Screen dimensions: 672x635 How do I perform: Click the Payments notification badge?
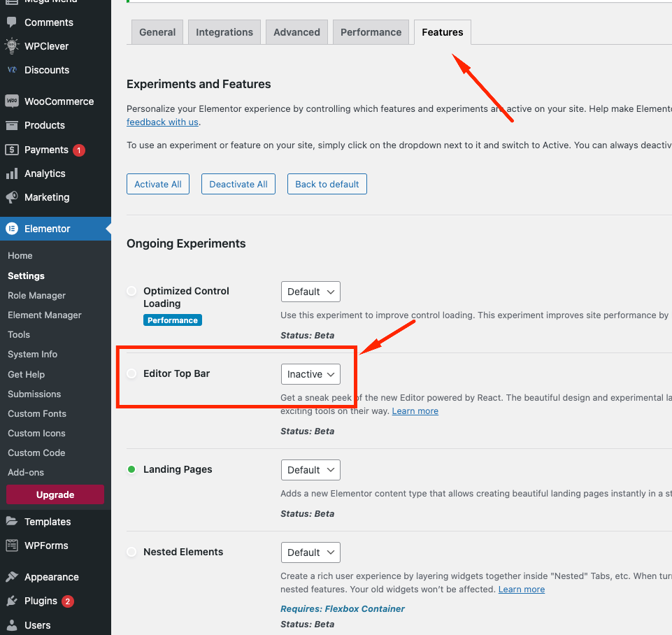pyautogui.click(x=79, y=150)
